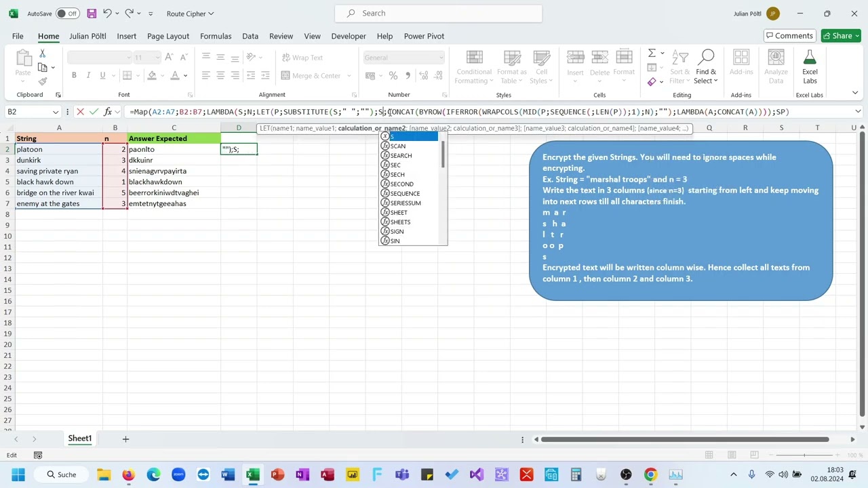Open Find & Select menu
Viewport: 868px width, 488px height.
coord(706,67)
